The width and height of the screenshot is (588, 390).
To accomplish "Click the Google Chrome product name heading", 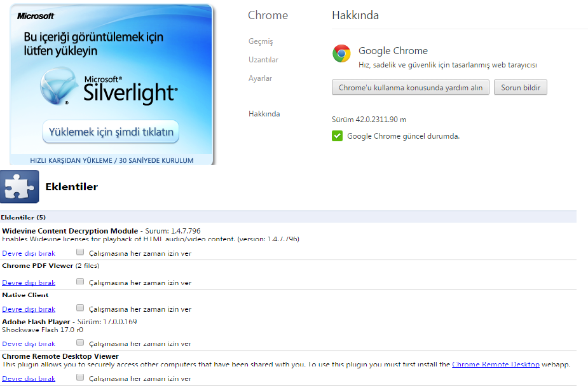I will (x=393, y=51).
